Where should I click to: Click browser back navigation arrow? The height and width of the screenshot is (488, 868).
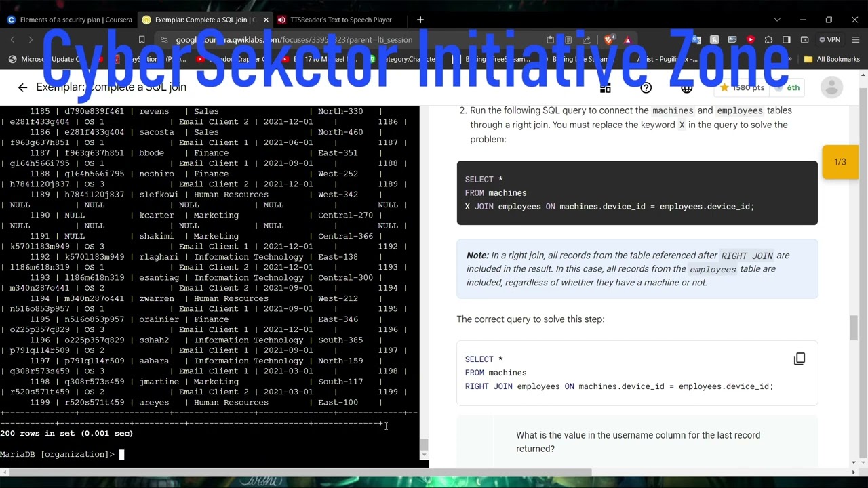[x=12, y=40]
